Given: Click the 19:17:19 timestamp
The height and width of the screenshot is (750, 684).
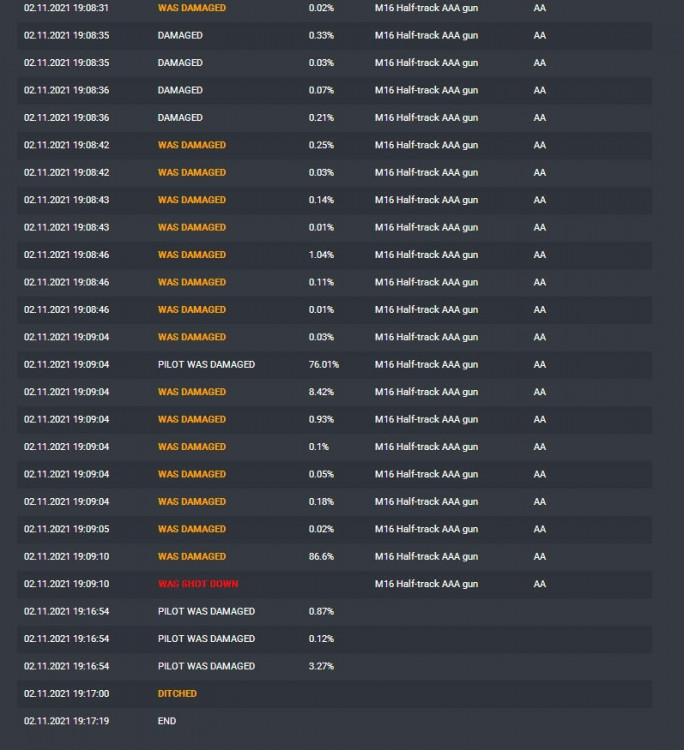Looking at the screenshot, I should coord(66,721).
